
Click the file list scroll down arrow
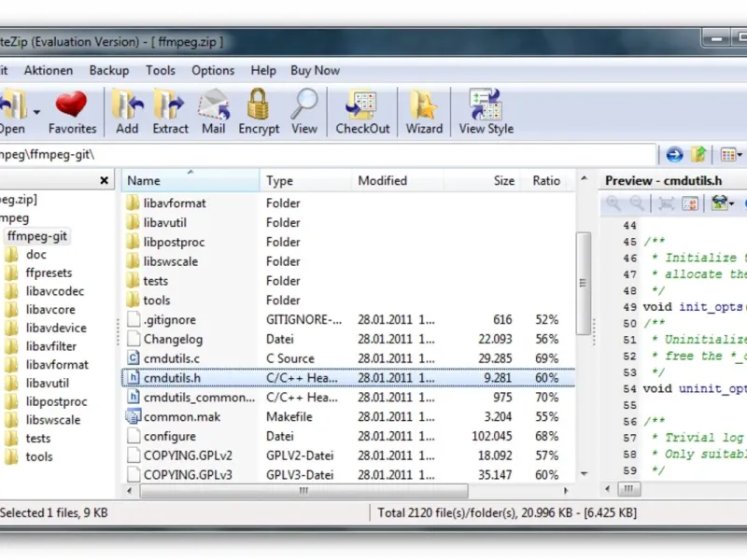pos(584,474)
